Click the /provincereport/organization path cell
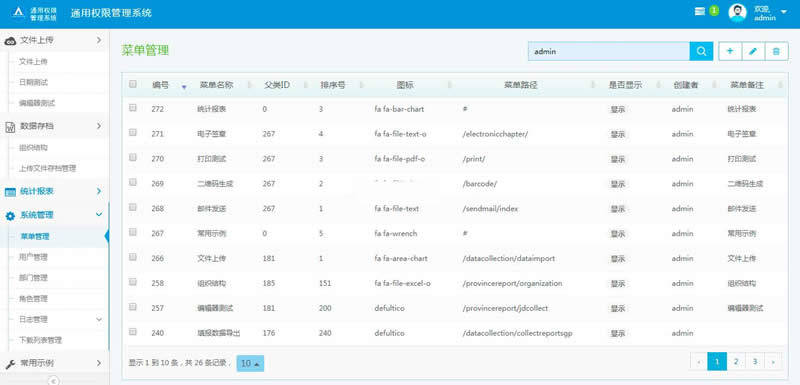The width and height of the screenshot is (800, 385). click(x=512, y=284)
